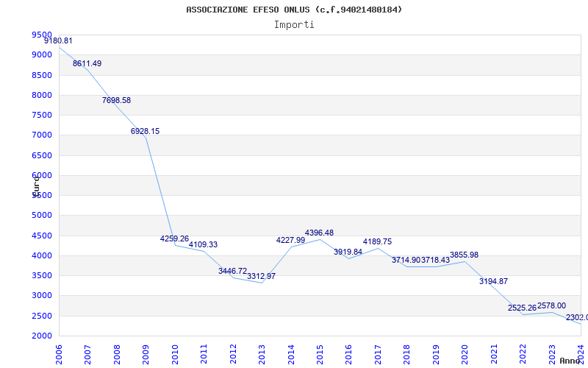
Task: Select data label 2578.00
Action: (x=552, y=305)
